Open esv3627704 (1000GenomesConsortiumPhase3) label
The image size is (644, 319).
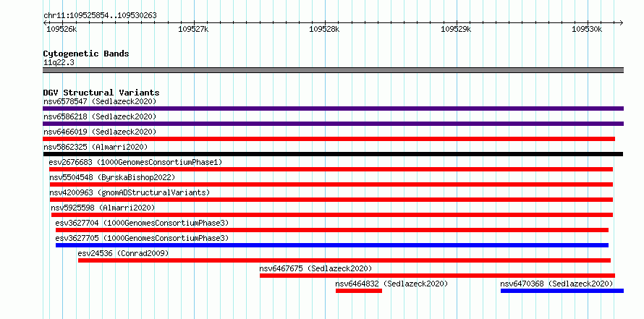coord(142,223)
